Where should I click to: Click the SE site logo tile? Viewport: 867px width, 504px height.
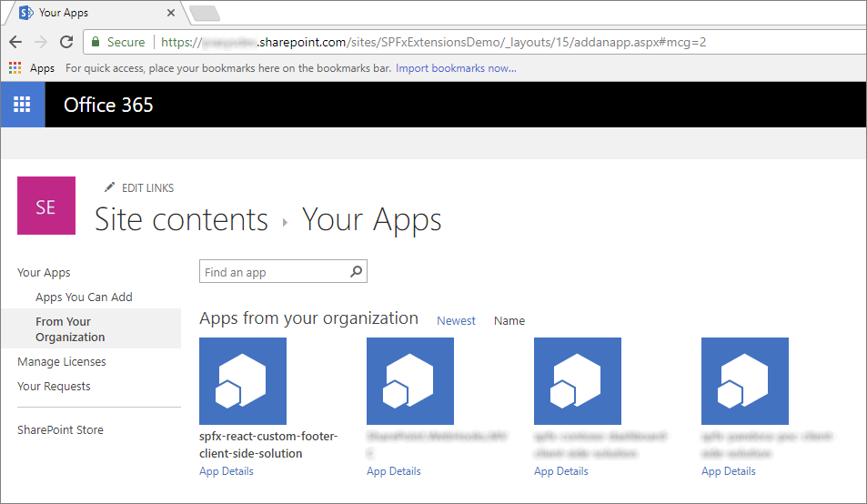pos(46,206)
